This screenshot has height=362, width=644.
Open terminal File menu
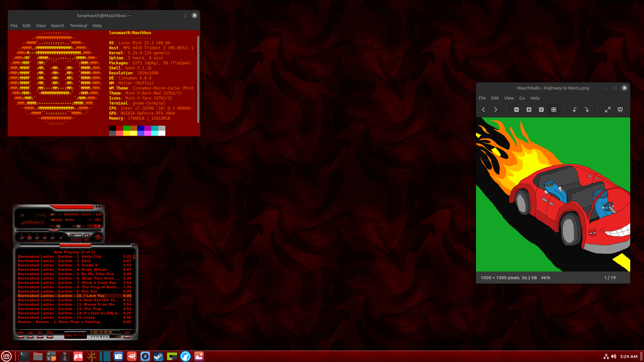[14, 25]
